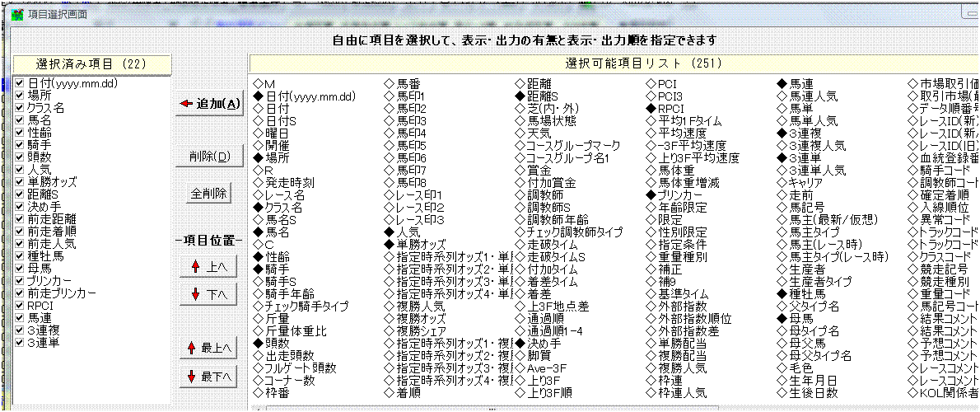Select Ave-3F item
The height and width of the screenshot is (412, 980).
point(540,368)
